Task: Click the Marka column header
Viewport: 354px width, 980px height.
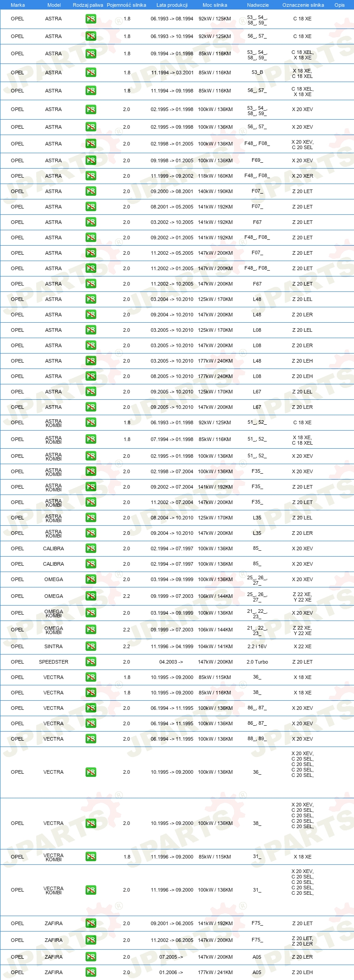Action: (x=18, y=5)
